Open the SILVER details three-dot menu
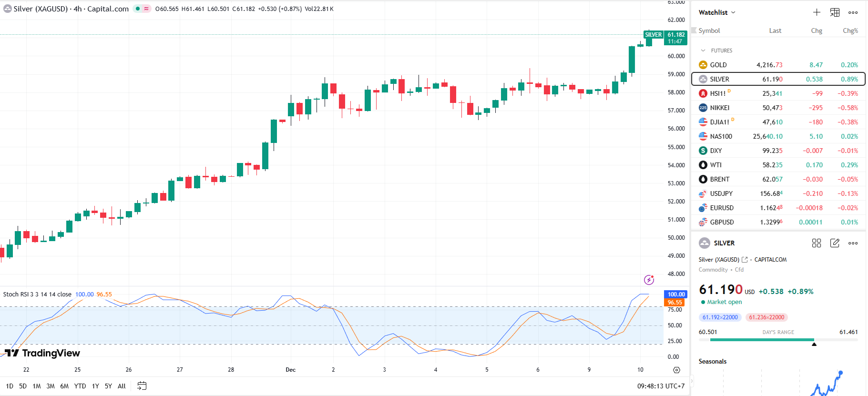The height and width of the screenshot is (396, 868). tap(853, 243)
